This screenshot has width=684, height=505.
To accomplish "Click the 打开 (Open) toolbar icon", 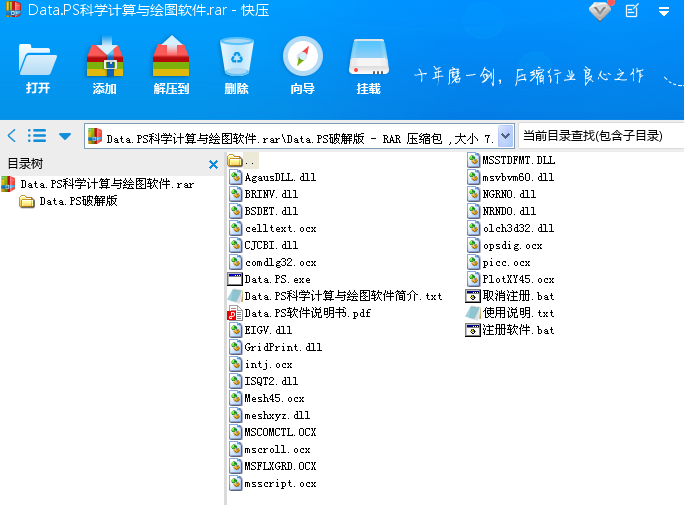I will [38, 66].
